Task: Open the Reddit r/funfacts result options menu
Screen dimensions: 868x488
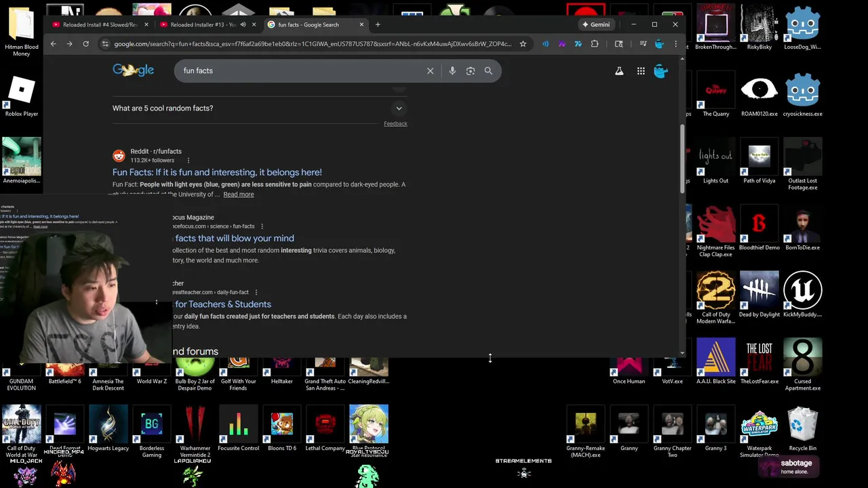Action: tap(189, 161)
